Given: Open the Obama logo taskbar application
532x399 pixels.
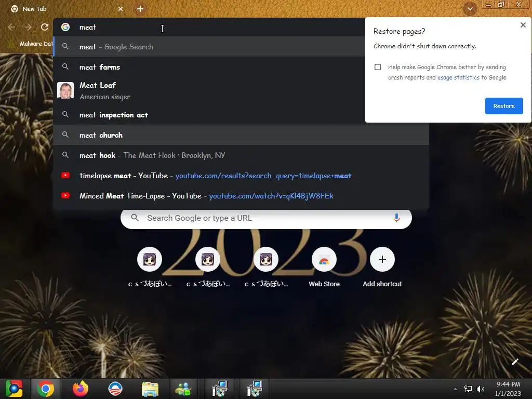Looking at the screenshot, I should 115,389.
